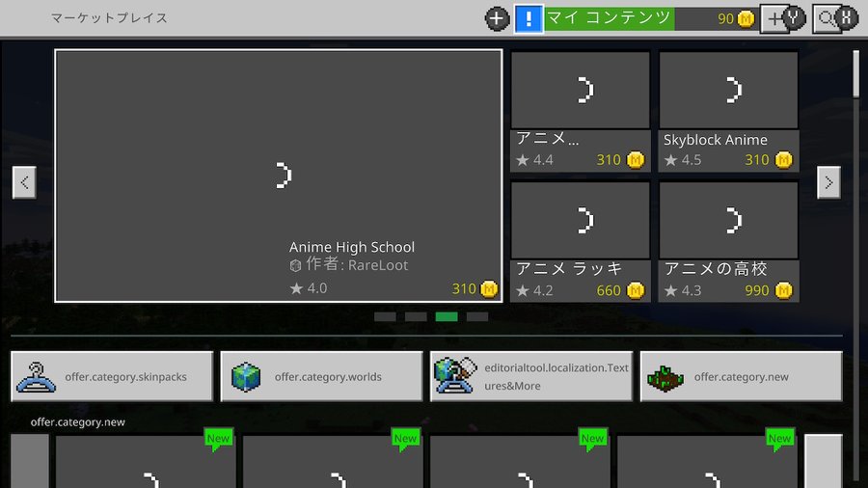The width and height of the screenshot is (868, 488).
Task: Click the 660 price on アニメ ラッキ
Action: pyautogui.click(x=620, y=290)
